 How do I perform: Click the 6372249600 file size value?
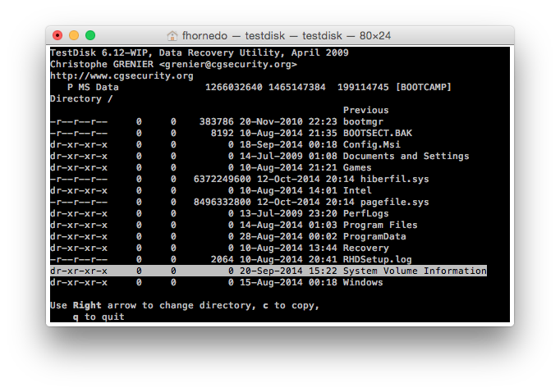(x=223, y=179)
